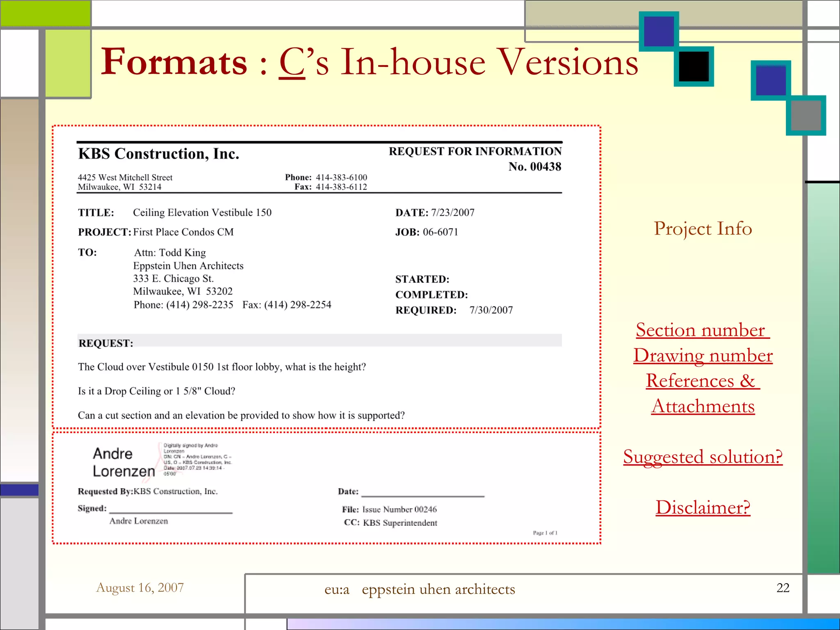Click address line '333 E. Chicago St.'
This screenshot has width=840, height=630.
point(173,278)
